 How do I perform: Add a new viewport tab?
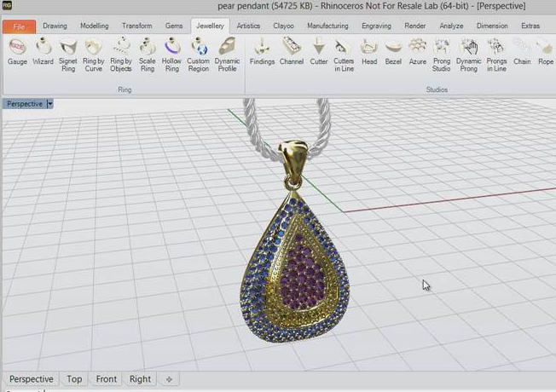pyautogui.click(x=169, y=379)
